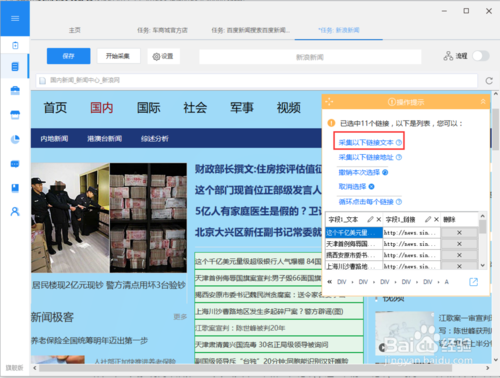Open 国内 in the page navigation
The image size is (500, 378).
click(x=102, y=108)
